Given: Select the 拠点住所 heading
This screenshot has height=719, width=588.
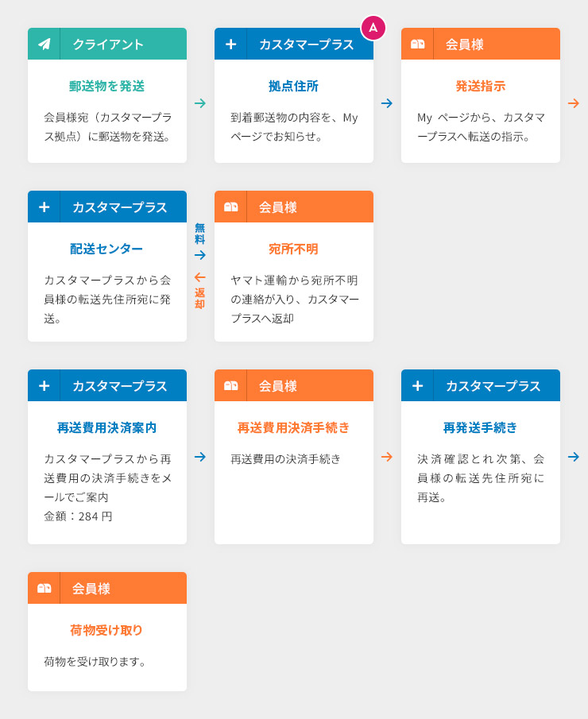Looking at the screenshot, I should click(x=293, y=87).
